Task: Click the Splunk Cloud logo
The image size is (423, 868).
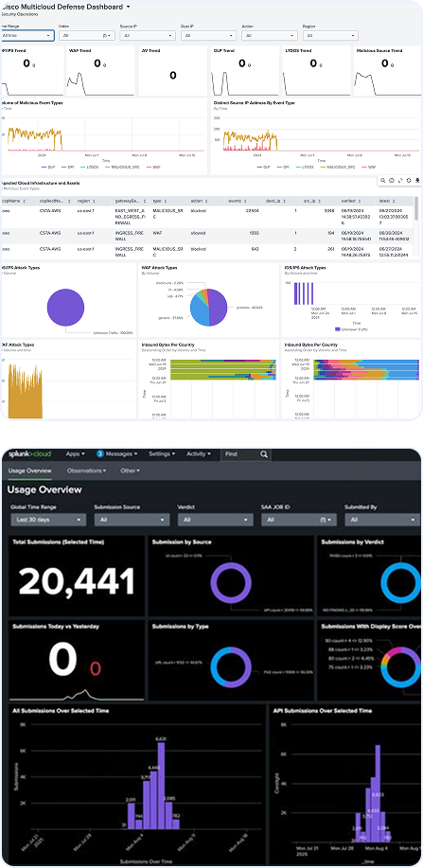Action: (x=31, y=454)
